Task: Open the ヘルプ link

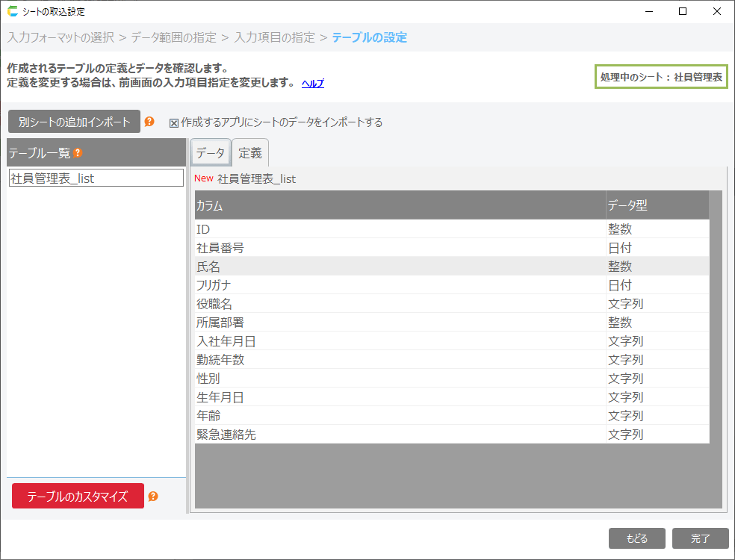Action: click(x=312, y=84)
